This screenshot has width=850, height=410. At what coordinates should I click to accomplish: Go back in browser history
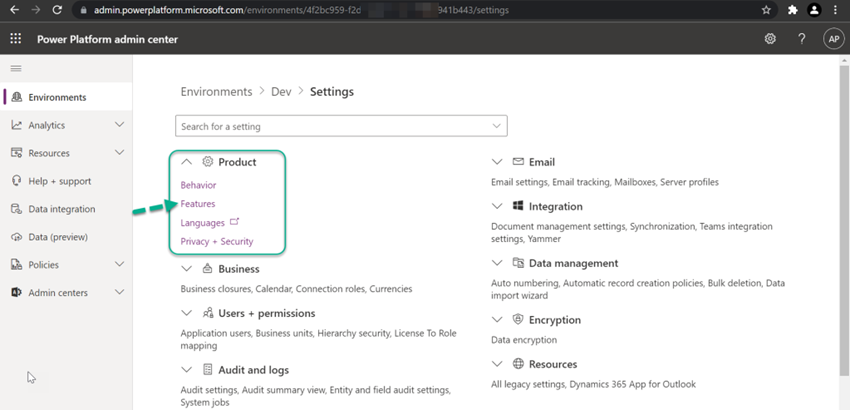15,10
